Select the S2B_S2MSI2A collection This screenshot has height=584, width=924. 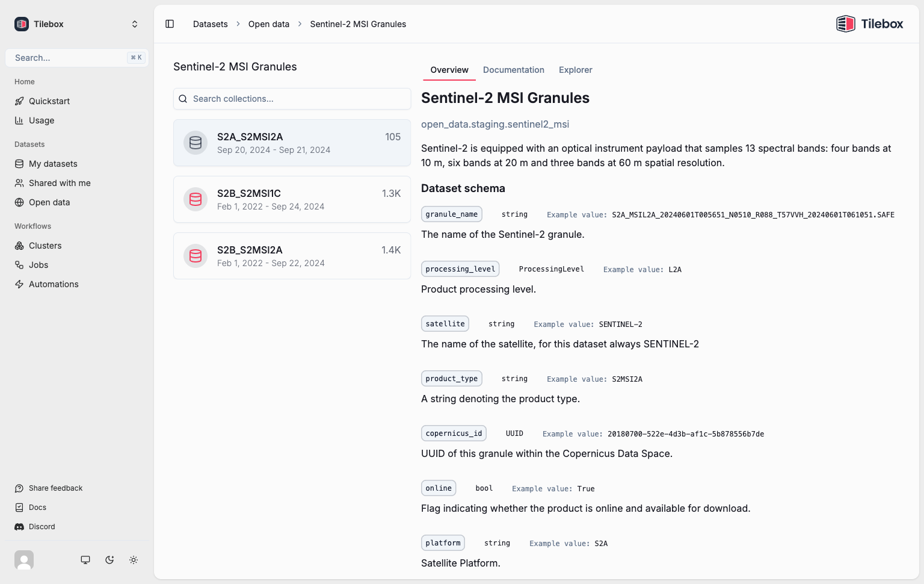[x=292, y=256]
